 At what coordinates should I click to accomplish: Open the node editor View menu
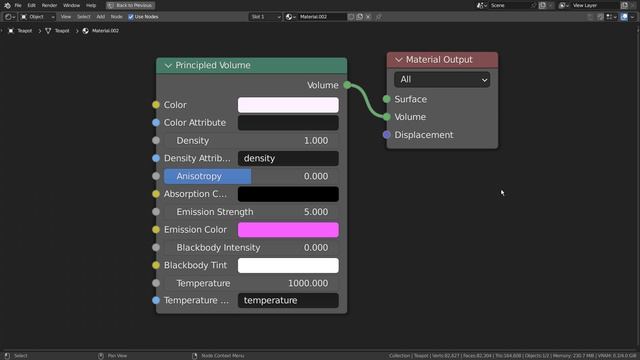point(66,17)
